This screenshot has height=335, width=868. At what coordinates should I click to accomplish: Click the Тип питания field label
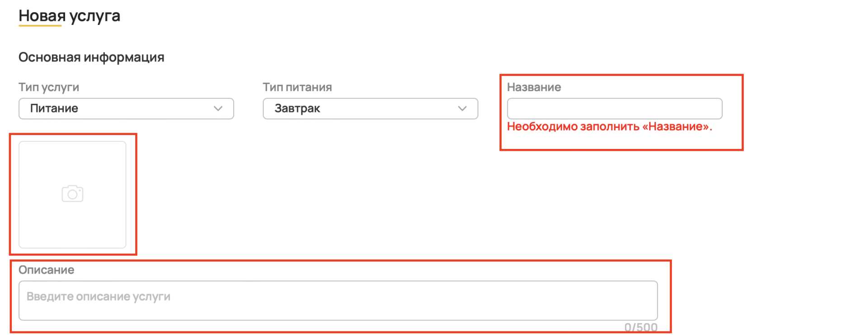(x=297, y=87)
